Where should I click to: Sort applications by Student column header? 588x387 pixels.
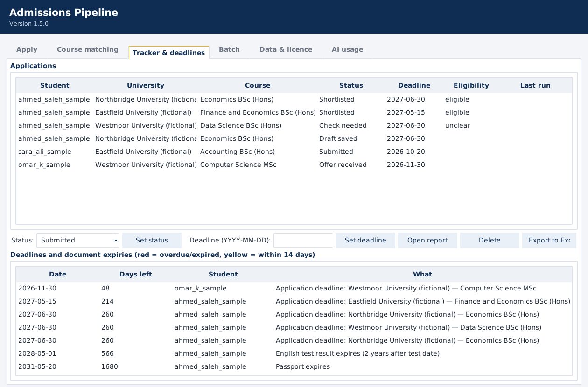(55, 85)
